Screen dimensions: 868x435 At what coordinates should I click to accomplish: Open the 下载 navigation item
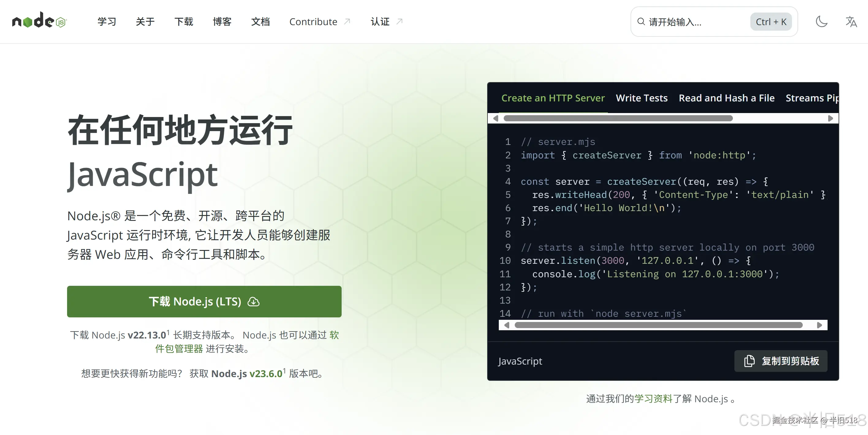click(x=184, y=21)
